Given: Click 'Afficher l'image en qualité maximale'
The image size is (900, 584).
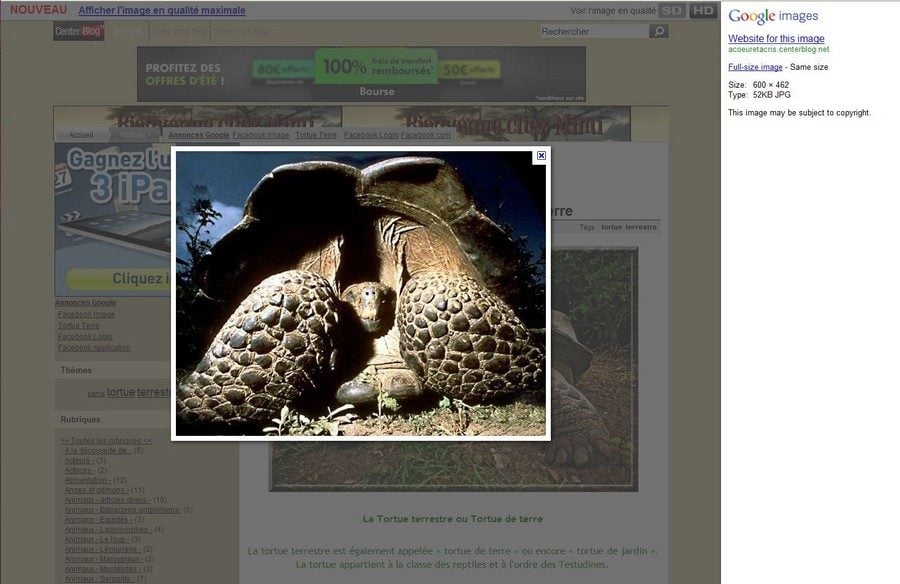Looking at the screenshot, I should pos(161,11).
